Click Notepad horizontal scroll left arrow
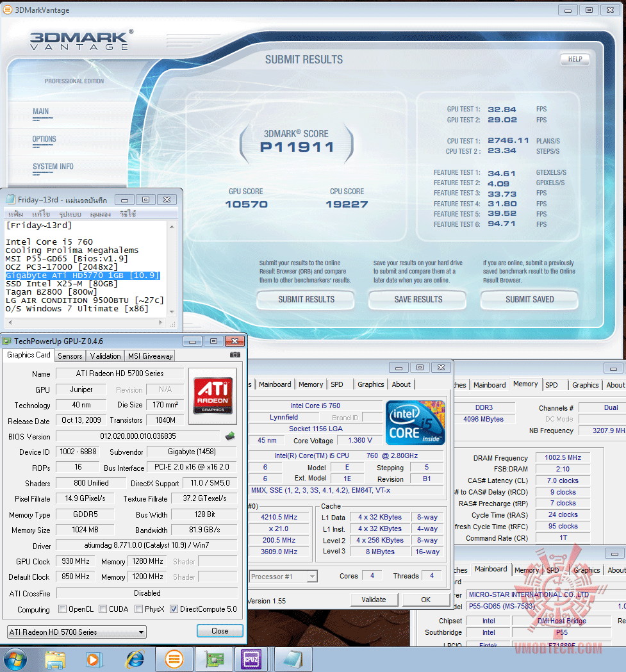The width and height of the screenshot is (626, 672). tap(10, 322)
